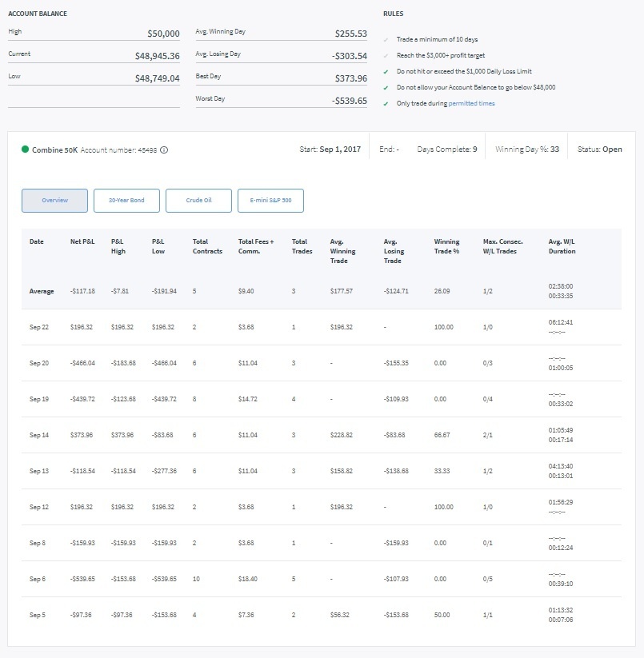Click the Total Trades column header
Image resolution: width=644 pixels, height=658 pixels.
tap(300, 246)
